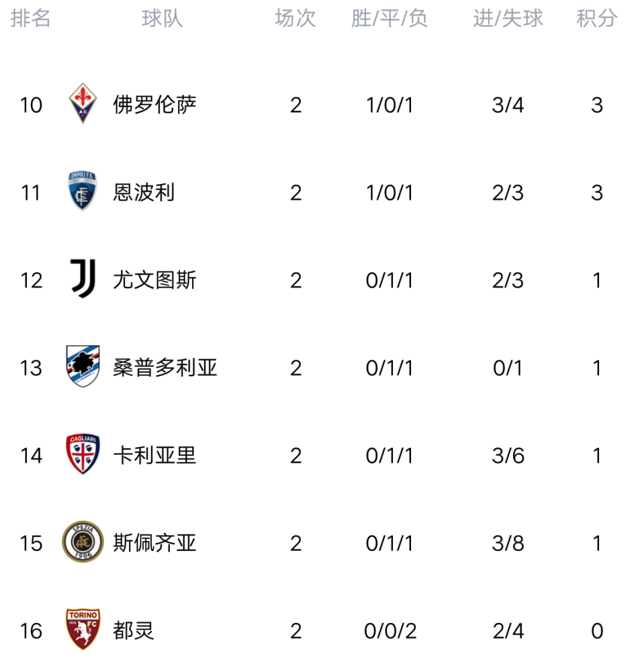Click the 进/失球 column header
This screenshot has height=672, width=630.
(508, 18)
